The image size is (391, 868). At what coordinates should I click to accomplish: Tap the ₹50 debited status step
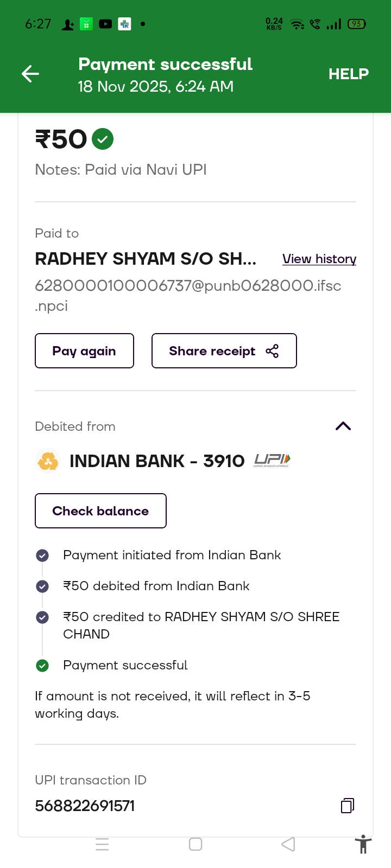[156, 586]
